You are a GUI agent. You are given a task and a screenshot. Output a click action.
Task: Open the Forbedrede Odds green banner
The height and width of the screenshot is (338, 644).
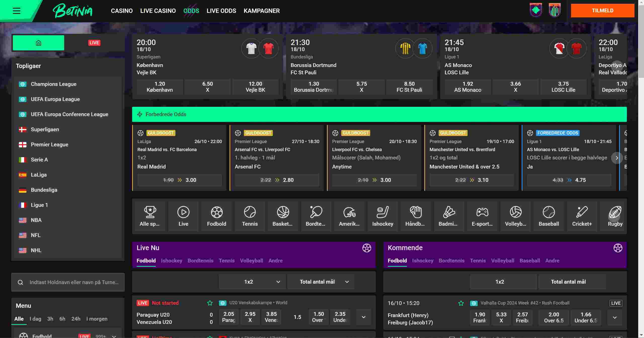380,114
